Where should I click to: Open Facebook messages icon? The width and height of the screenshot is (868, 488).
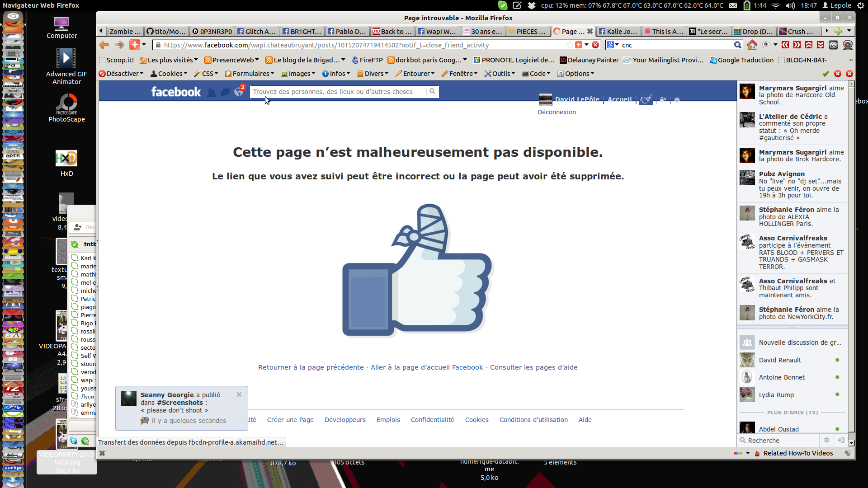tap(225, 92)
